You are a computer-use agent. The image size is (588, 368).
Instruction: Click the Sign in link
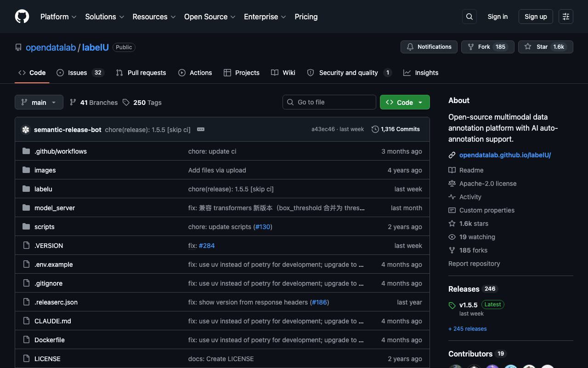click(498, 17)
